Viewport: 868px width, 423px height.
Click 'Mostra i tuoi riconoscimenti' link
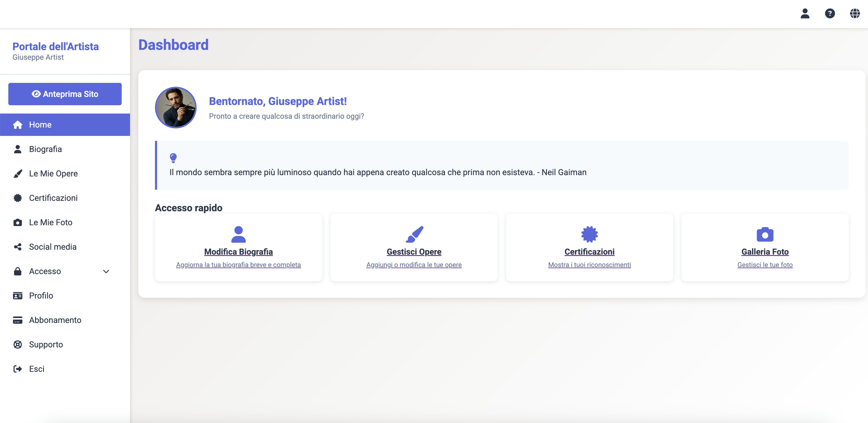pyautogui.click(x=589, y=265)
